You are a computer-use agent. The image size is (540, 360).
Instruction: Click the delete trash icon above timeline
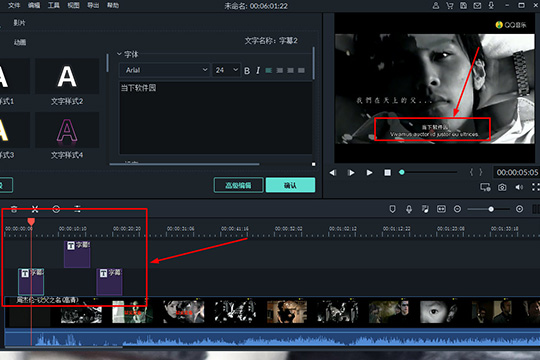(14, 209)
